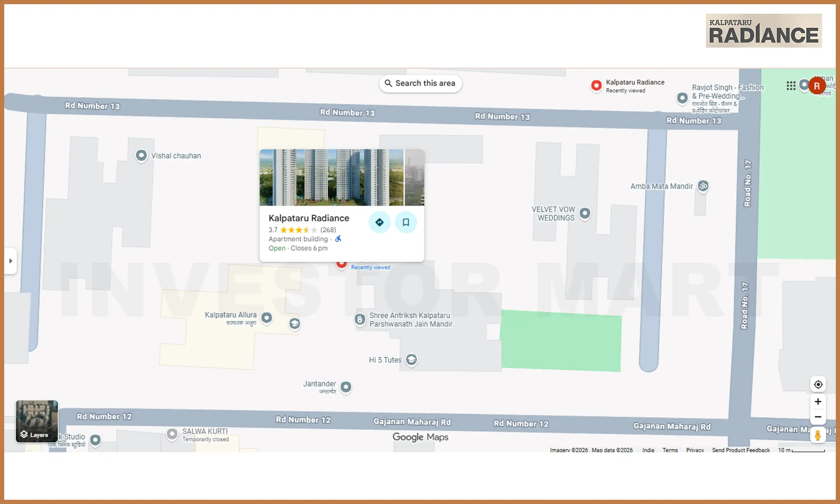Select the Amba Mata Mandir temple pin
This screenshot has width=840, height=504.
pos(703,186)
